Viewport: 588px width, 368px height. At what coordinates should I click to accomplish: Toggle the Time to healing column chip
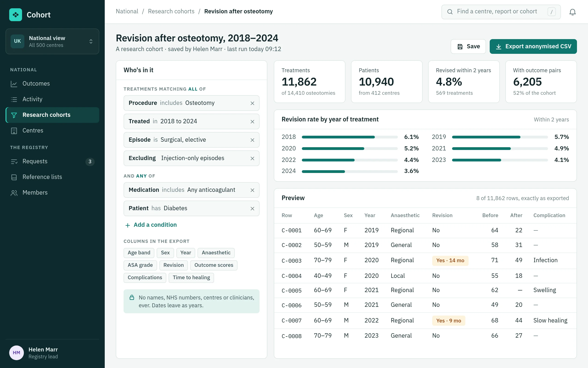pyautogui.click(x=191, y=277)
